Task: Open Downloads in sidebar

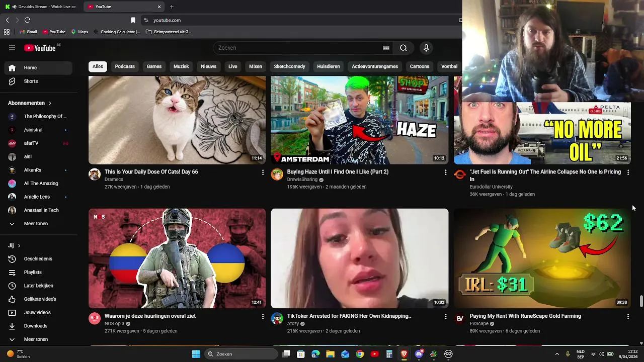Action: [38, 326]
